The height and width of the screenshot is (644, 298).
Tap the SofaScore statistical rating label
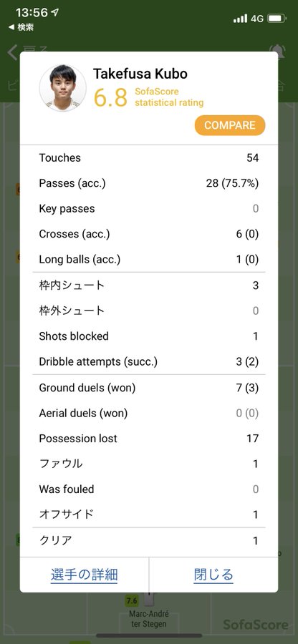pos(169,97)
